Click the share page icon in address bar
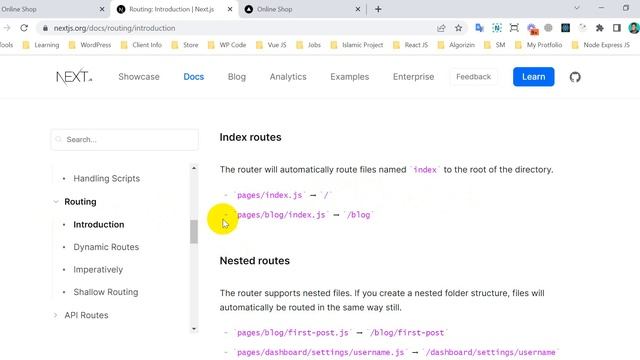The height and width of the screenshot is (360, 640). point(441,28)
